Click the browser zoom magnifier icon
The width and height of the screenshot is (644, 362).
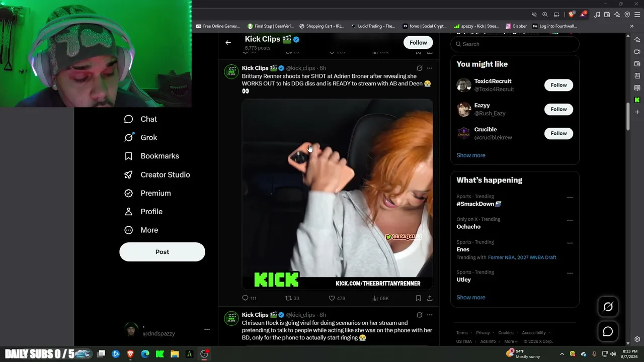pos(545,15)
